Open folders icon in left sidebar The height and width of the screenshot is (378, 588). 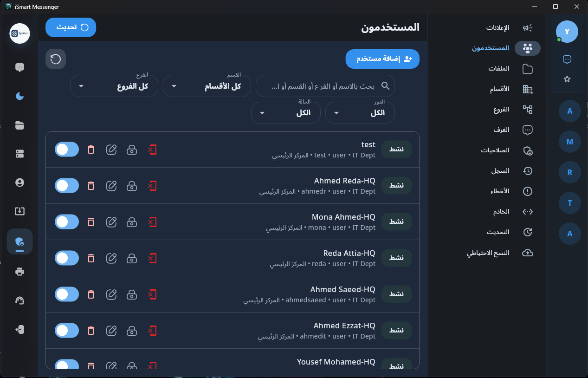(x=19, y=125)
